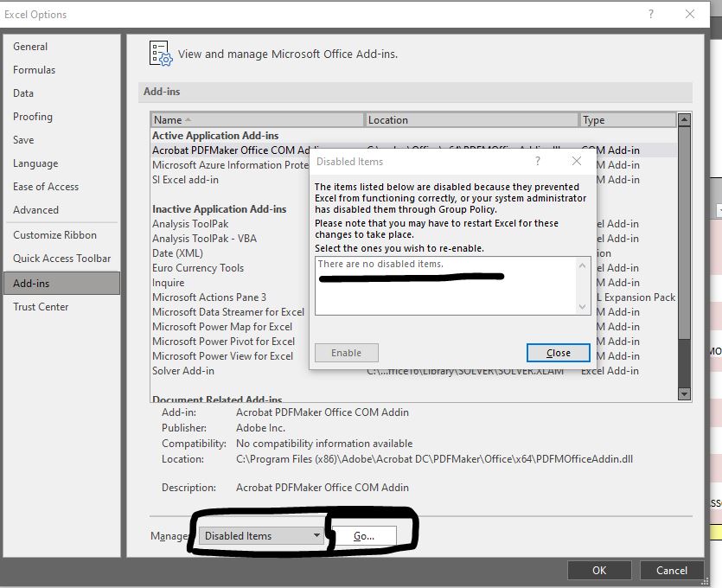
Task: Click the add-ins settings icon in header
Action: pyautogui.click(x=161, y=54)
